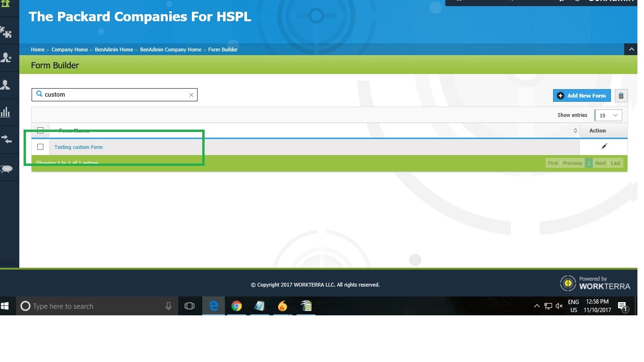Open the spreadsheet-like taskbar app icon
The height and width of the screenshot is (362, 644).
click(x=305, y=306)
